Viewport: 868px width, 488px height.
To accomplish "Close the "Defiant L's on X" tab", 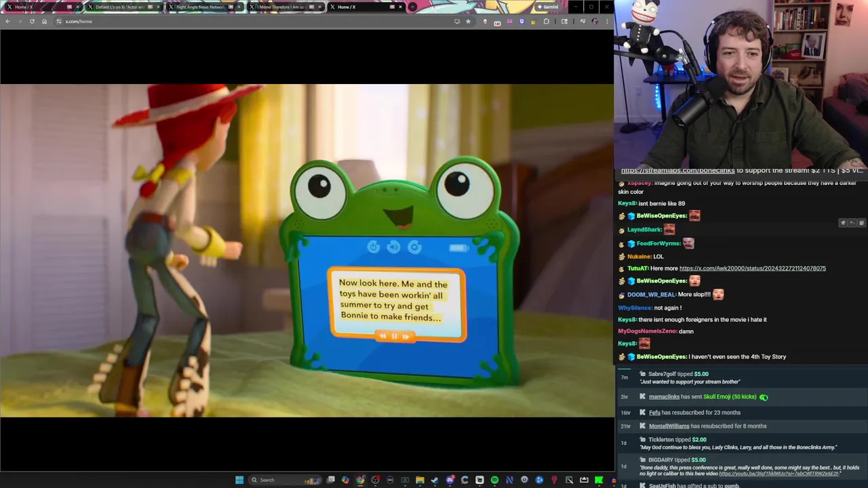I will coord(159,7).
